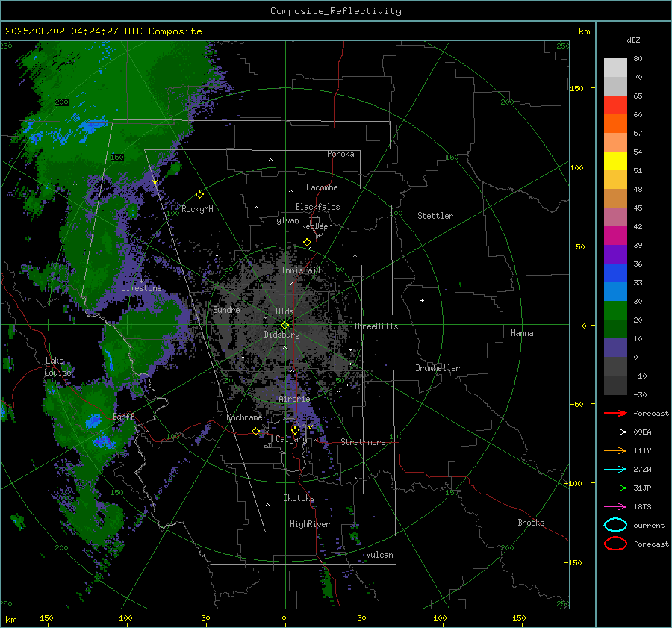The height and width of the screenshot is (628, 672).
Task: Click the Sundre city label
Action: (226, 309)
